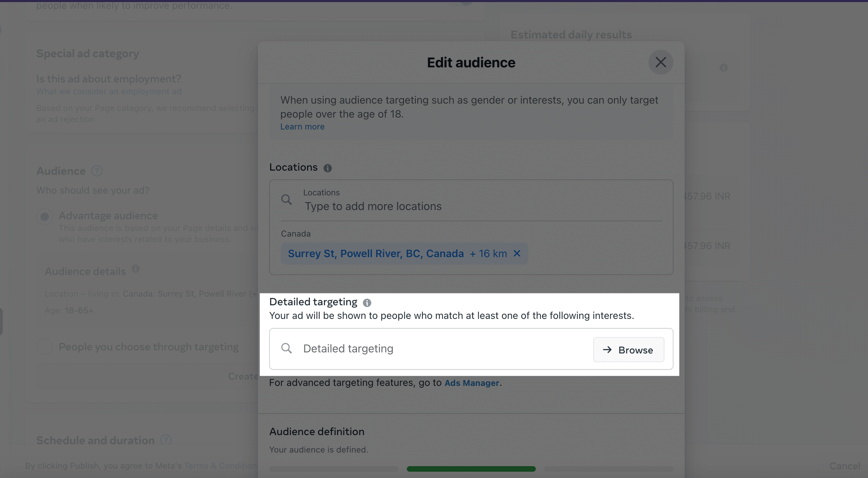Image resolution: width=868 pixels, height=478 pixels.
Task: Open Browse for detailed targeting
Action: point(629,350)
